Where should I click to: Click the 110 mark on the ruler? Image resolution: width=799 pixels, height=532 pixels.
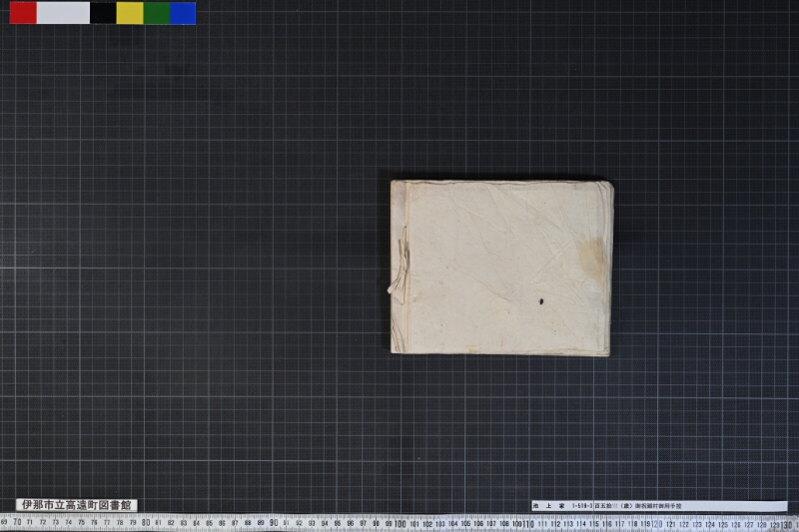pyautogui.click(x=528, y=524)
